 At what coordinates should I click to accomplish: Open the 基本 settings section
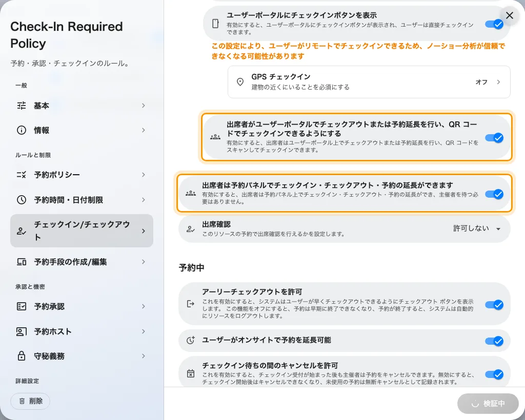click(x=82, y=106)
